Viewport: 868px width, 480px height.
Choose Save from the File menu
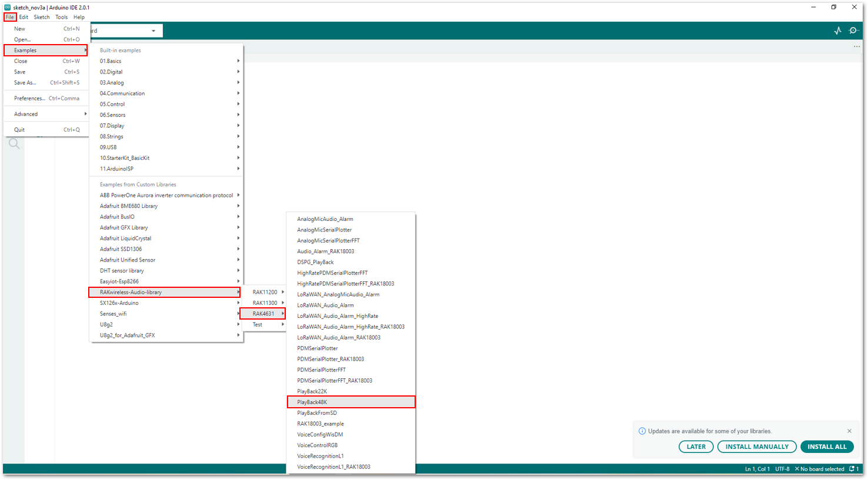(46, 72)
